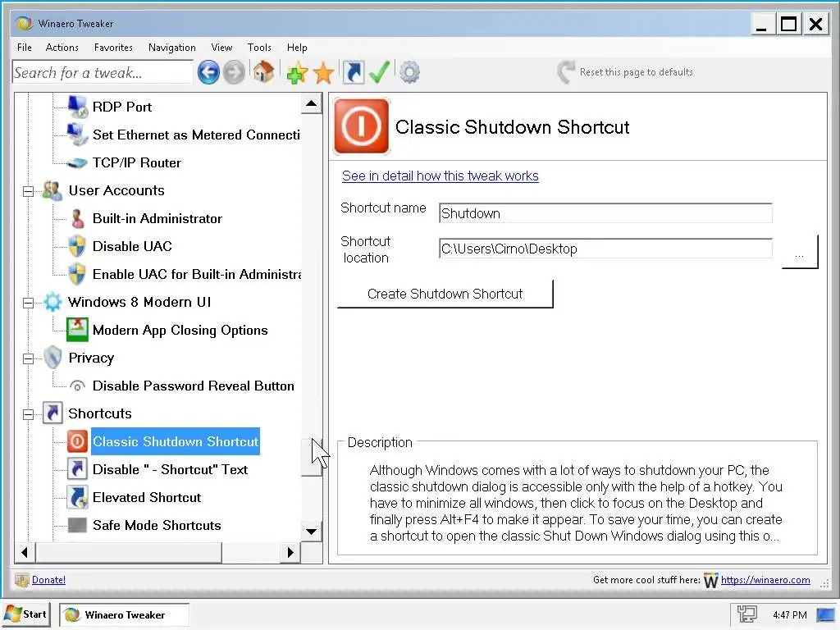Image resolution: width=840 pixels, height=630 pixels.
Task: Click the TCP/IP Router icon
Action: pos(78,163)
